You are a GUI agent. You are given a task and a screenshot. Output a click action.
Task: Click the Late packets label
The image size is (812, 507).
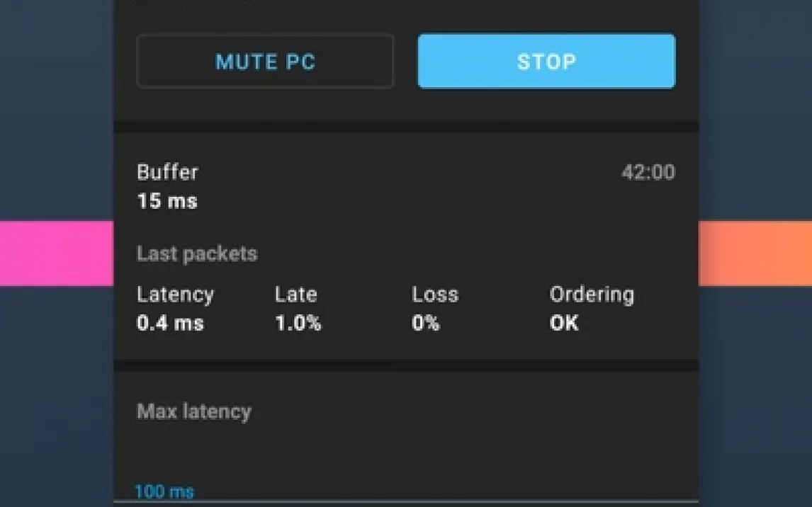tap(295, 295)
